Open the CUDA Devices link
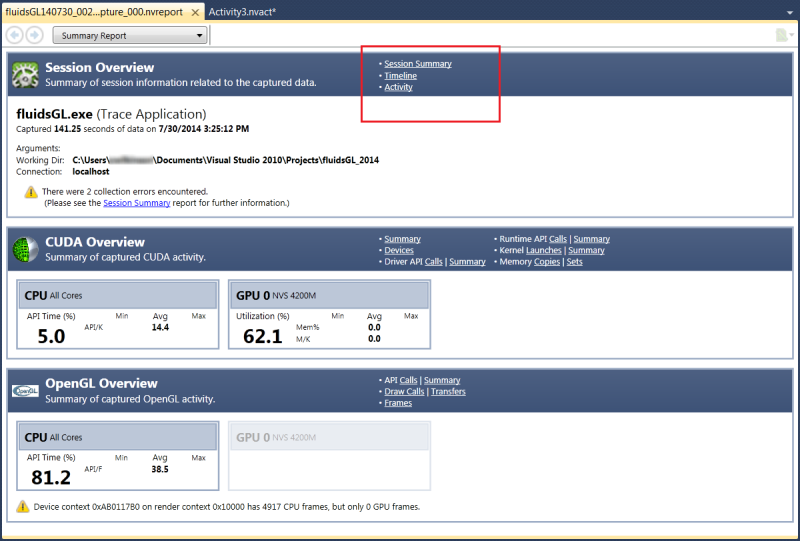 [399, 250]
